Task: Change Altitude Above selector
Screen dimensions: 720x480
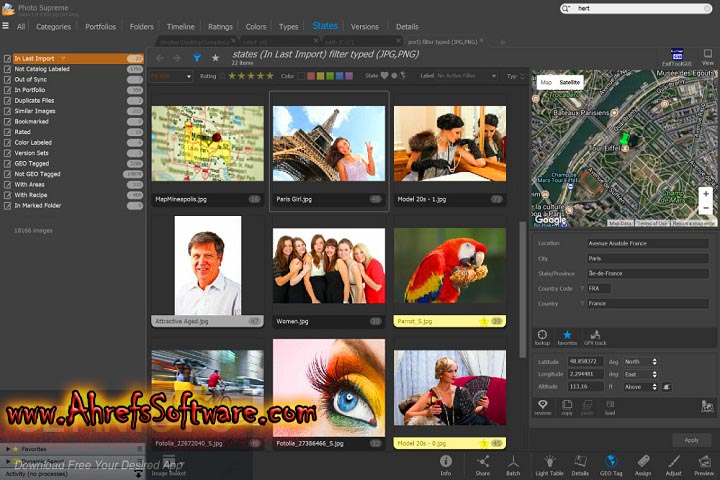Action: (x=641, y=387)
